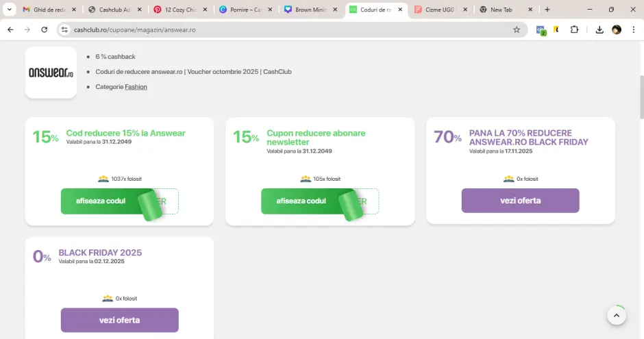Click the scroll-to-top arrow button
This screenshot has width=644, height=339.
[x=616, y=316]
